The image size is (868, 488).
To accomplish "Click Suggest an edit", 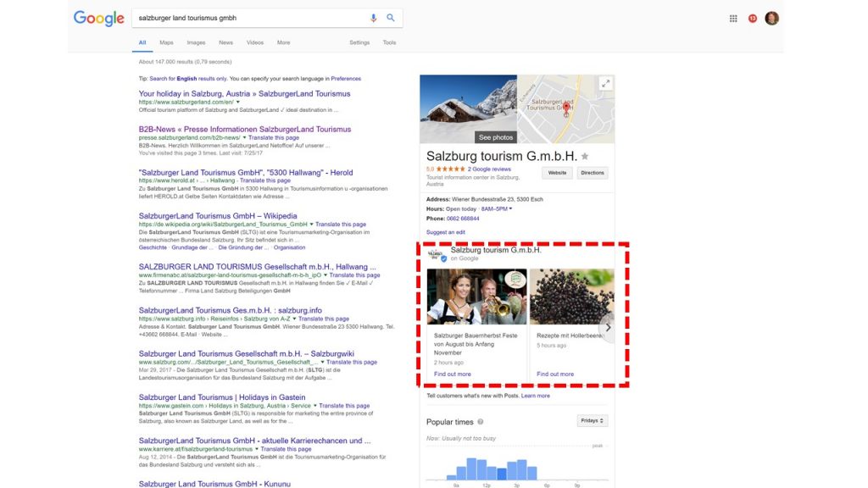I will [x=446, y=232].
